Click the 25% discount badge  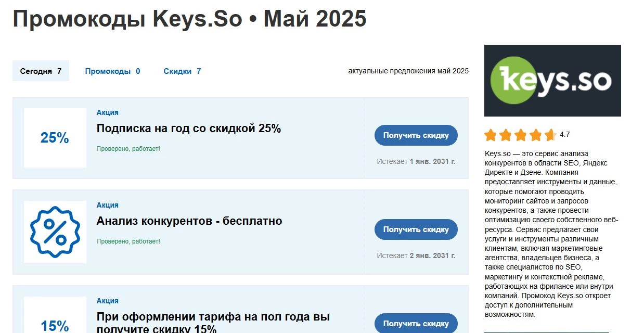pos(55,137)
